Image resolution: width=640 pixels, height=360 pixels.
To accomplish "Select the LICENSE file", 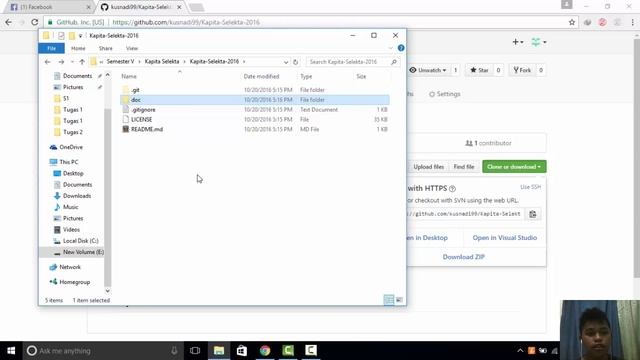I will click(141, 119).
